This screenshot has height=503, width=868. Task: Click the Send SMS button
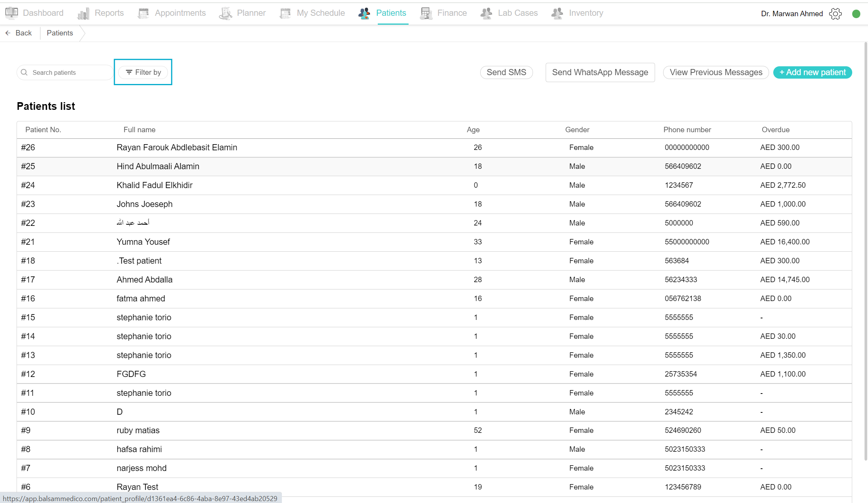506,72
